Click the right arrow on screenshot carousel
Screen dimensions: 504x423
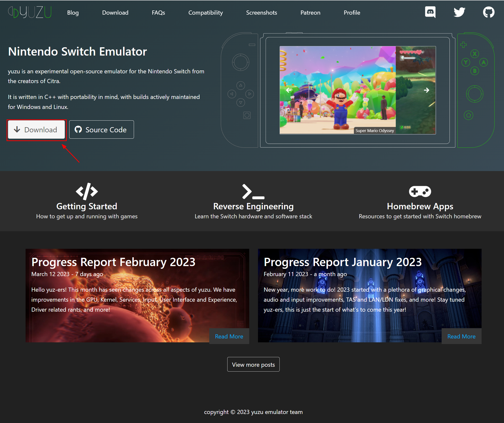427,90
